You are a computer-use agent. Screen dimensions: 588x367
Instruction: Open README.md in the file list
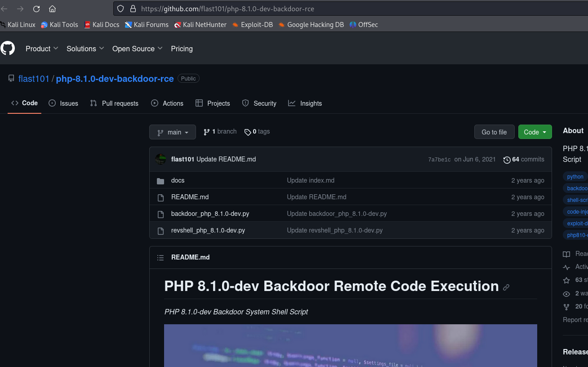(x=190, y=197)
